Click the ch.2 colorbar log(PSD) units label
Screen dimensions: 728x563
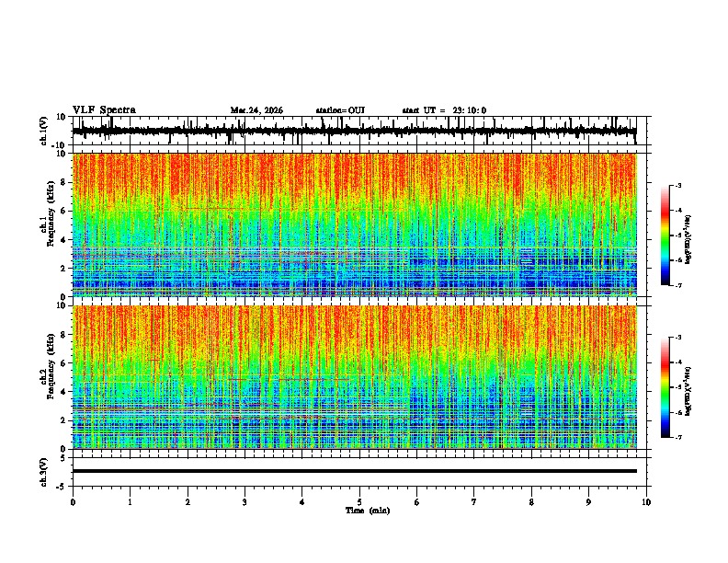688,391
